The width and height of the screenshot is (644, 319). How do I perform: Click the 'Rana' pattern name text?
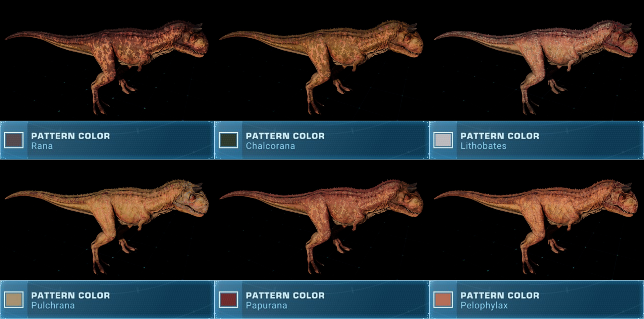click(x=42, y=146)
